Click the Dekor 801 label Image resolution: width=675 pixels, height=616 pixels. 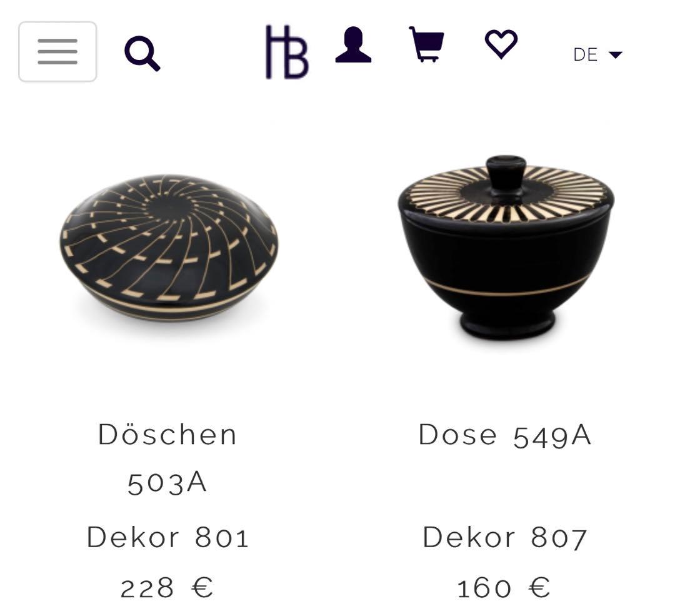tap(168, 537)
